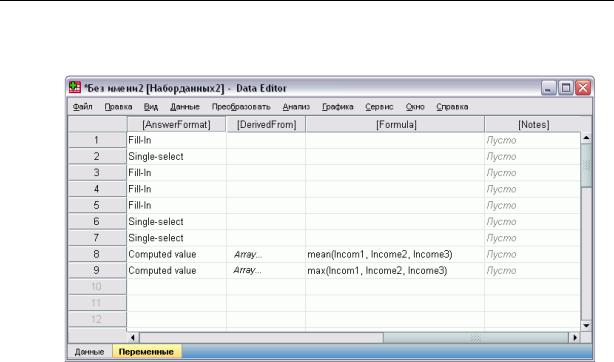The height and width of the screenshot is (362, 614).
Task: Click vertical scrollbar down arrow
Action: 586,325
